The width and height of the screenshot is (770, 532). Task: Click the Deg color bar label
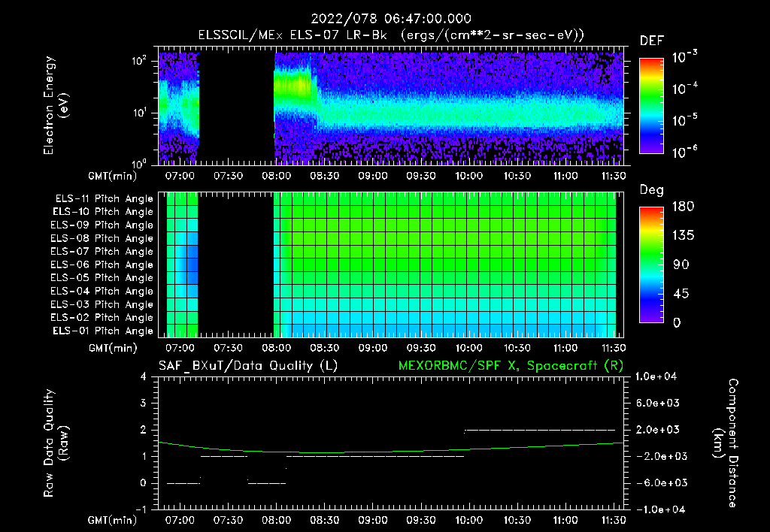coord(652,190)
